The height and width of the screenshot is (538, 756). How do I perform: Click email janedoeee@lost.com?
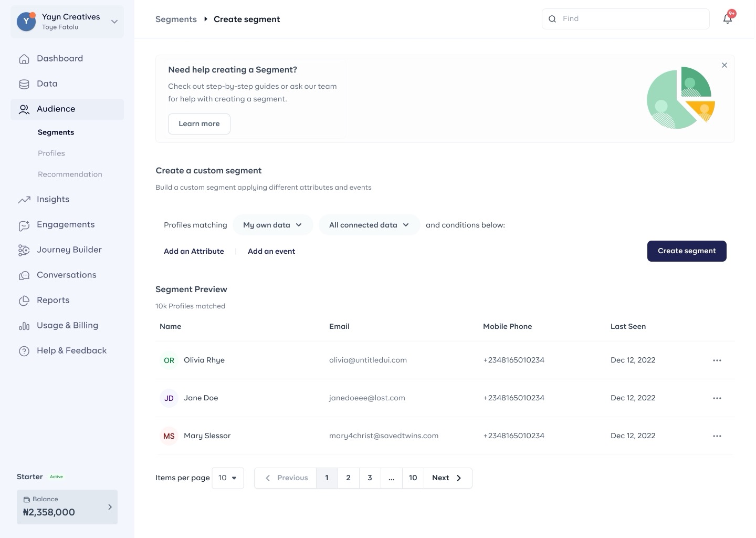click(x=367, y=398)
